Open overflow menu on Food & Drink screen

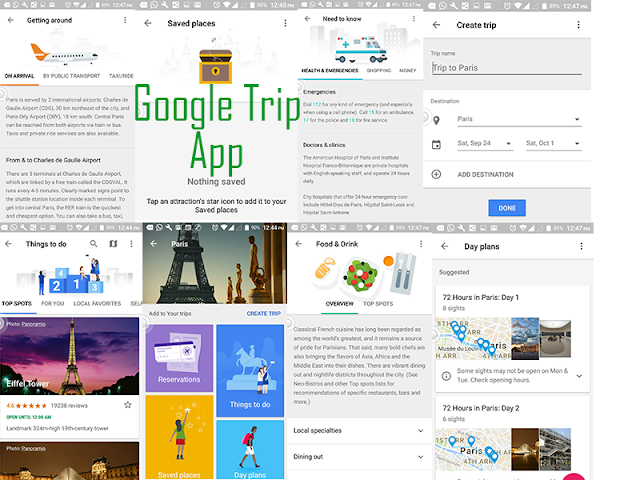pyautogui.click(x=421, y=244)
